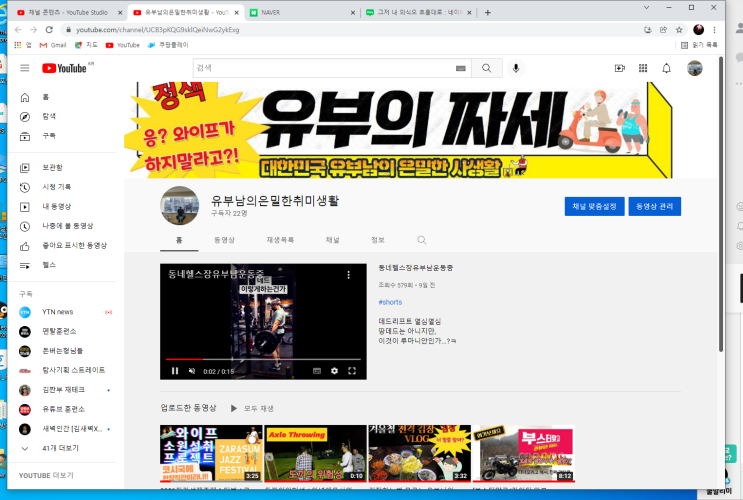
Task: Open the YouTube hamburger guide menu
Action: tap(25, 68)
